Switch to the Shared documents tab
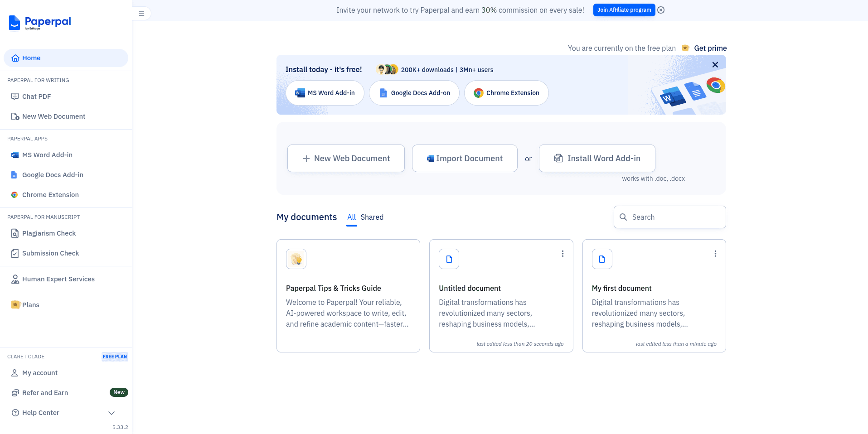The height and width of the screenshot is (434, 868). (372, 217)
